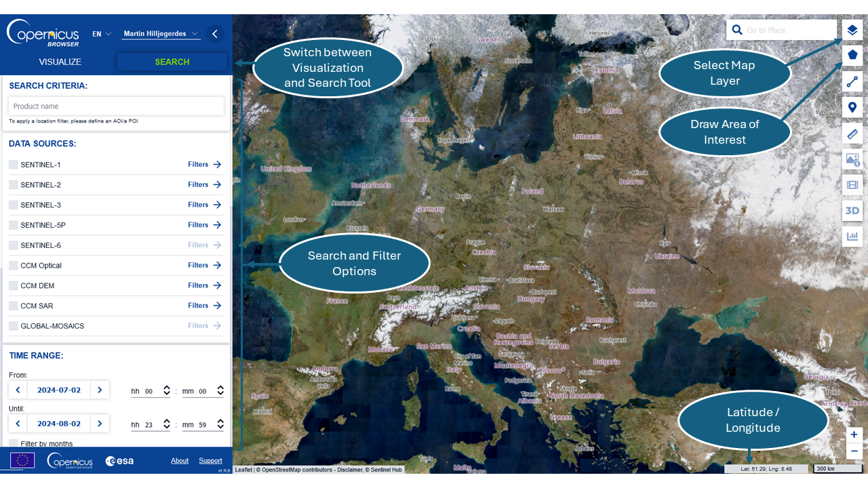Select the draw area of interest pentagon tool
This screenshot has width=868, height=488.
click(852, 55)
